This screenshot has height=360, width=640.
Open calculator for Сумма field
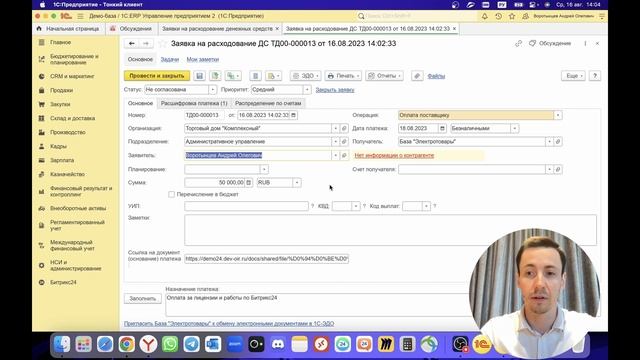(x=249, y=183)
